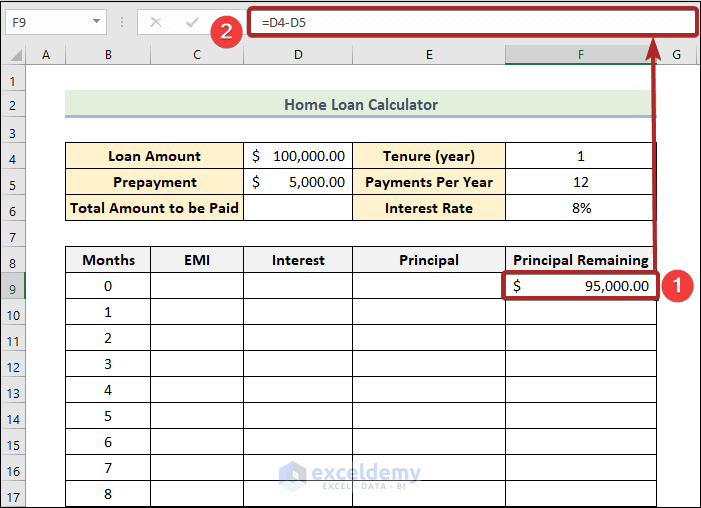Click the month 4 cell in Months column
The height and width of the screenshot is (508, 701).
click(108, 389)
